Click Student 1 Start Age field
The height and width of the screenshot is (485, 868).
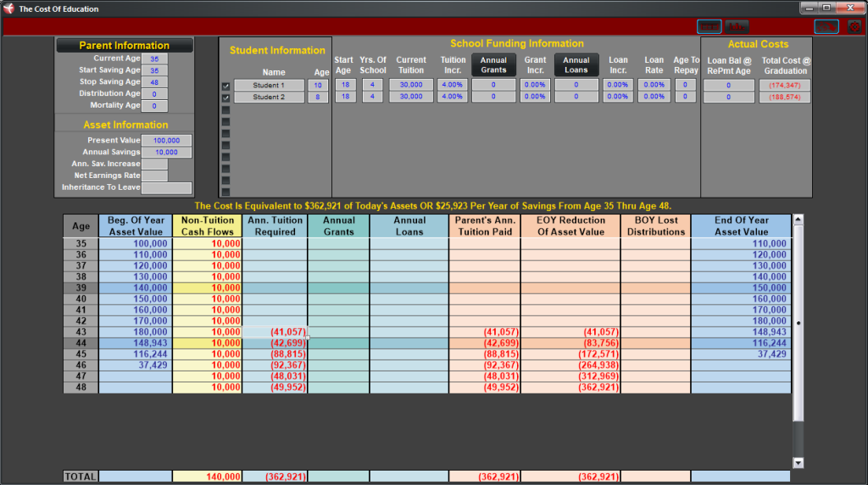coord(346,85)
